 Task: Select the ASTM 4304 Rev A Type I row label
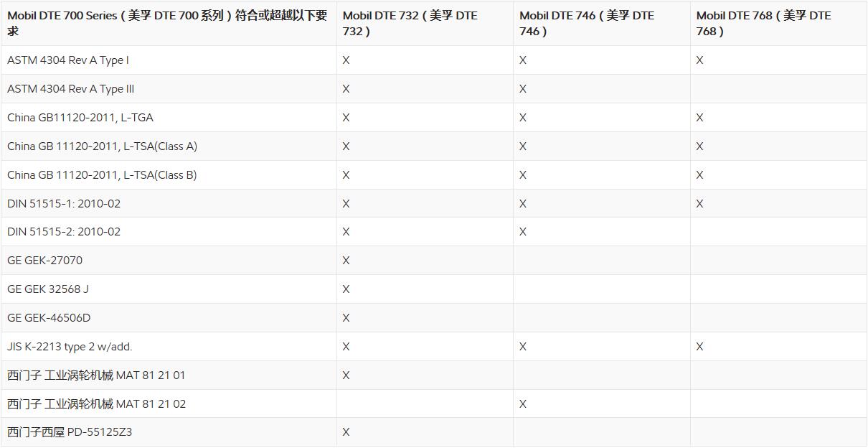coord(68,60)
